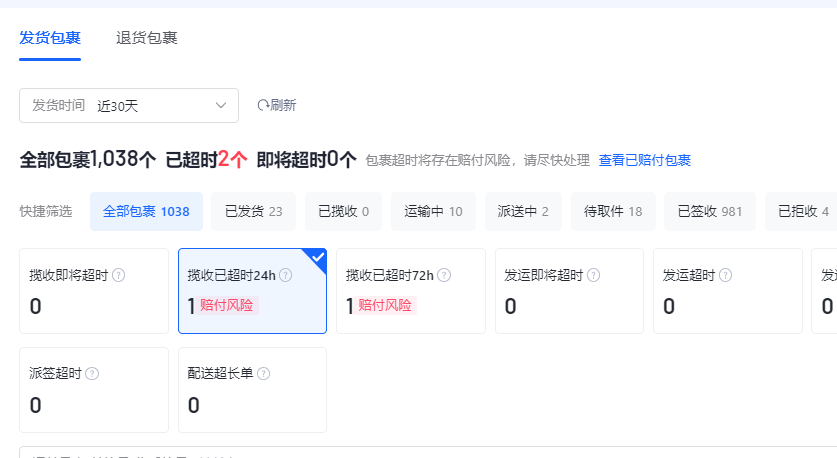Select the 揽收已超时72h card
Image resolution: width=837 pixels, height=458 pixels.
point(411,291)
